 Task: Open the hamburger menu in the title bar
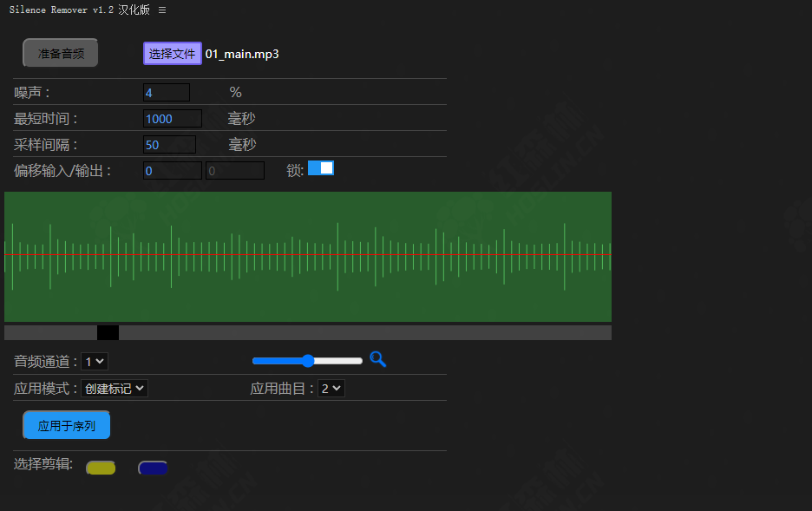(161, 10)
